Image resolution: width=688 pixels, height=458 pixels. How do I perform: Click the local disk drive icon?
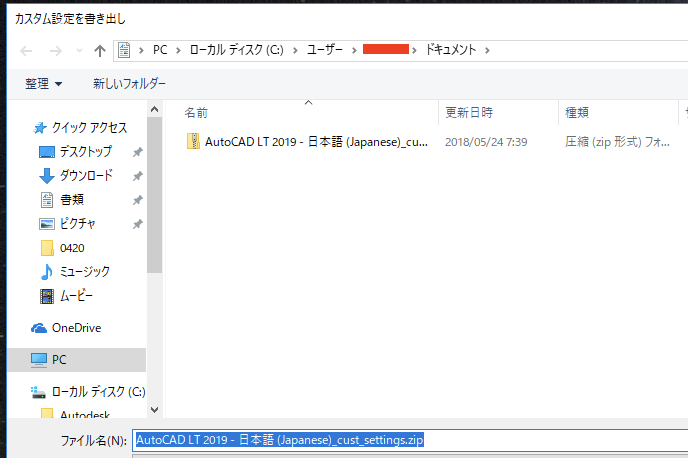tap(38, 392)
